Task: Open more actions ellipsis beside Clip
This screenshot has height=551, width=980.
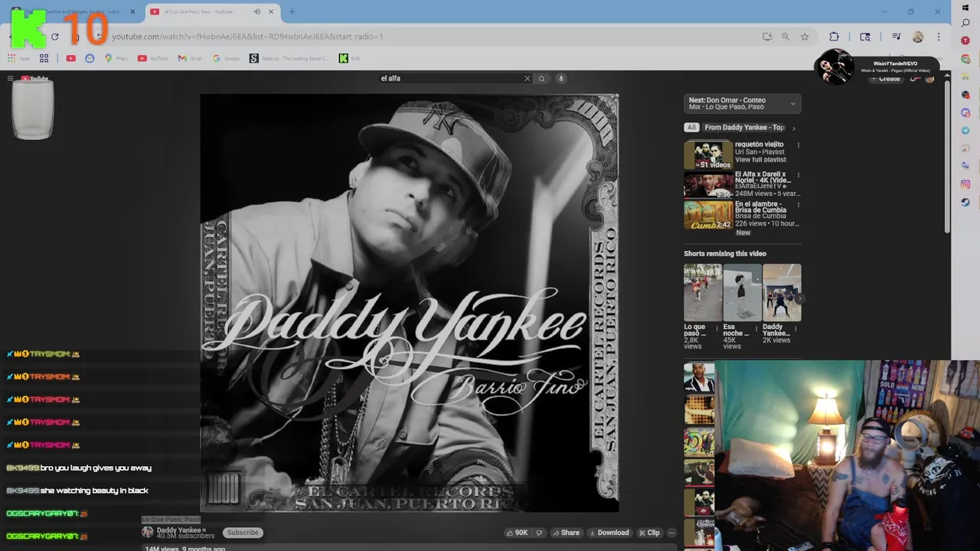Action: (671, 533)
